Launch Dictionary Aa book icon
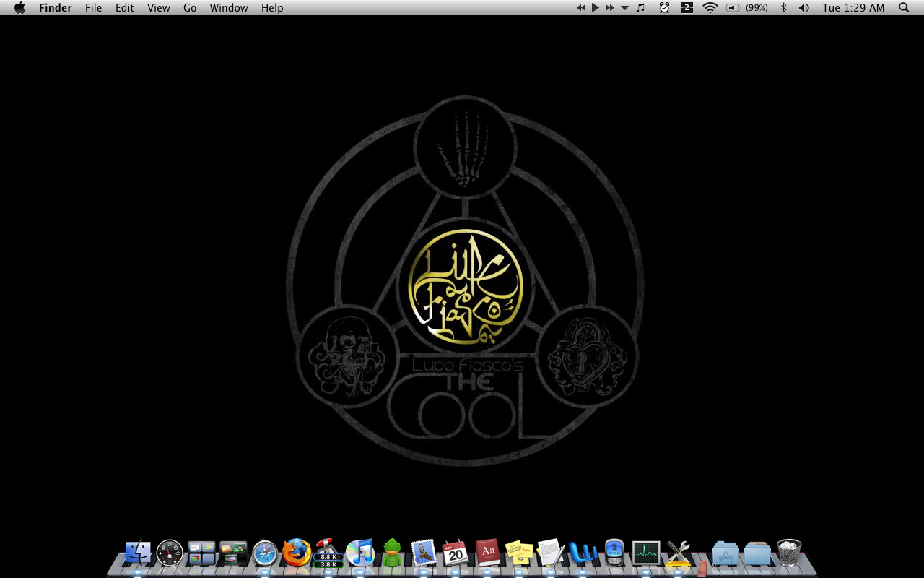The image size is (924, 578). (487, 553)
